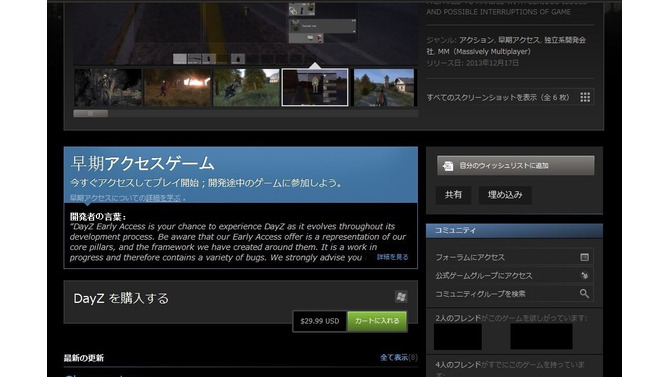This screenshot has width=670, height=377.
Task: Add DayZ to cart (カートに入れる)
Action: [377, 321]
